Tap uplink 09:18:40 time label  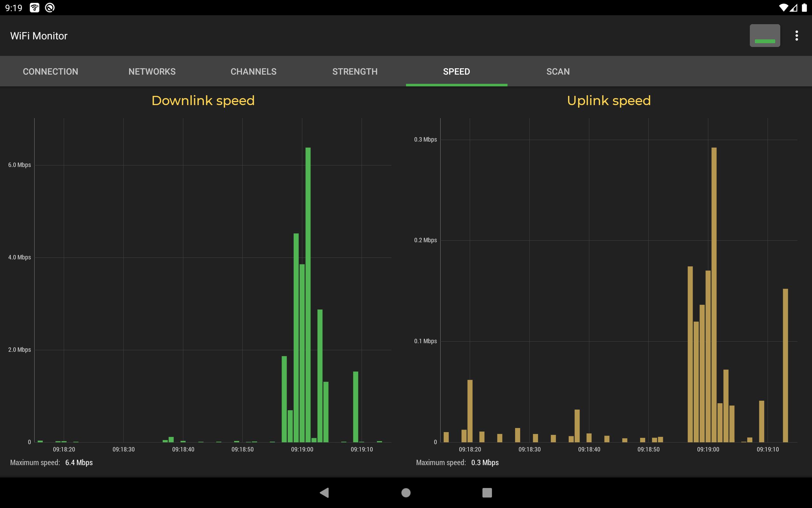[589, 450]
